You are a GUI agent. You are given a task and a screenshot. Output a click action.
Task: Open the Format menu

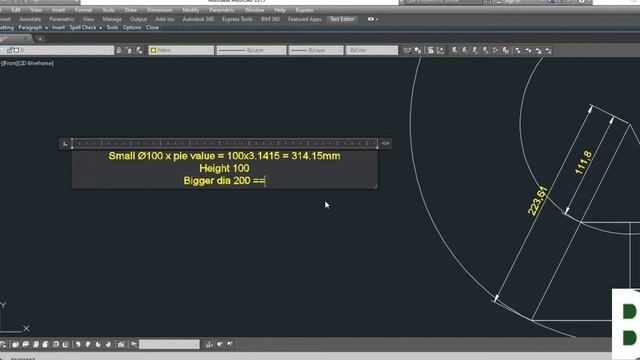(83, 10)
